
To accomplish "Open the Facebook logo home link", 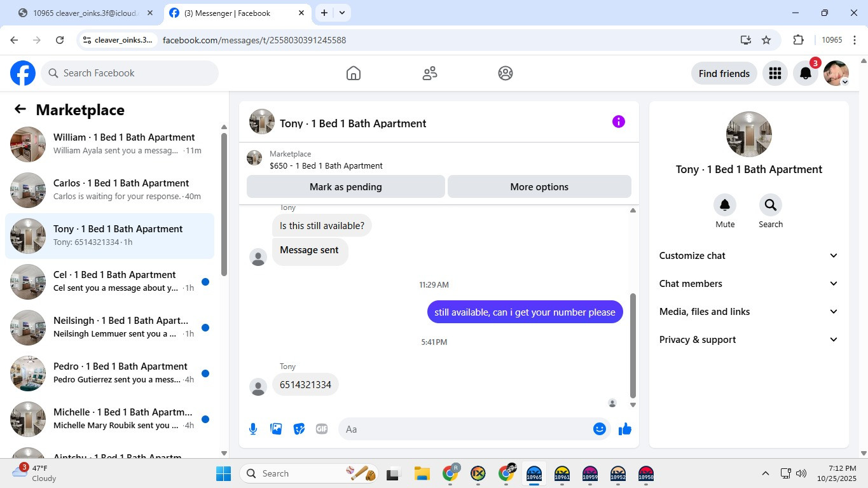I will click(x=23, y=73).
